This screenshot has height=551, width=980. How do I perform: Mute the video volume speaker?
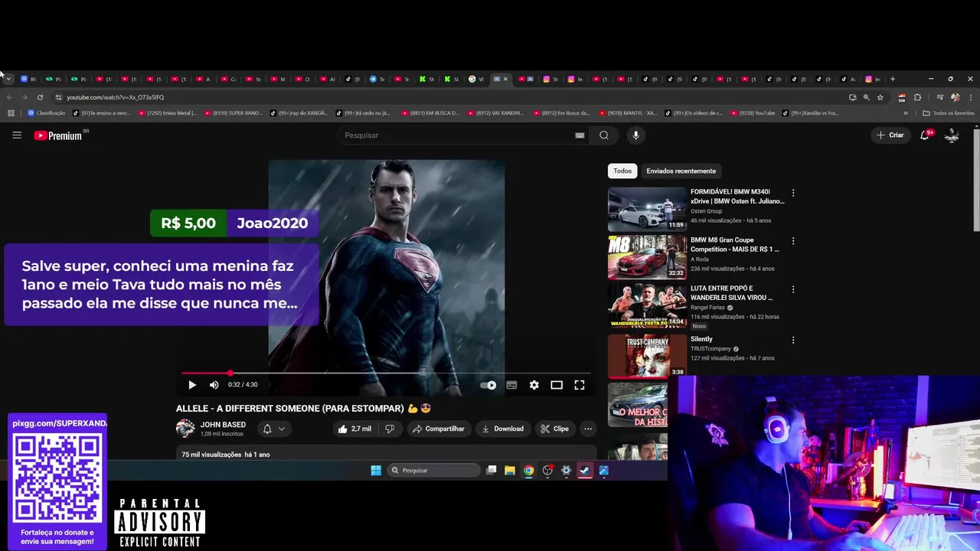click(x=214, y=385)
